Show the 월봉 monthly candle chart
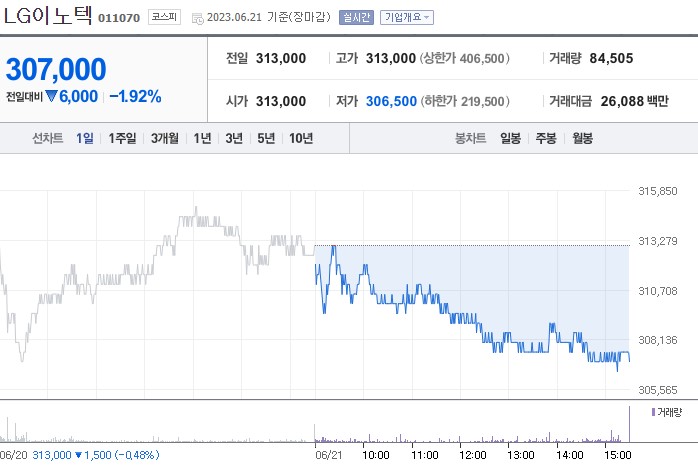Image resolution: width=698 pixels, height=472 pixels. click(582, 138)
